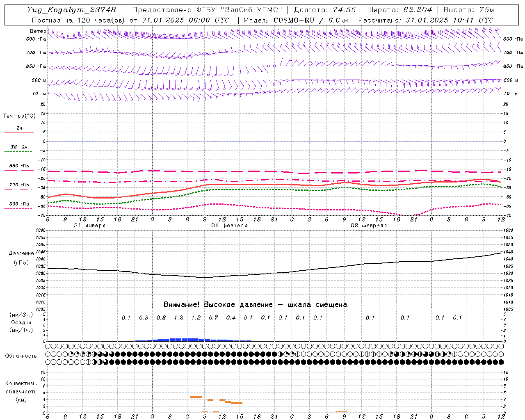This screenshot has height=420, width=525.
Task: Click the Тем-ра(°C) axis title
Action: [19, 116]
